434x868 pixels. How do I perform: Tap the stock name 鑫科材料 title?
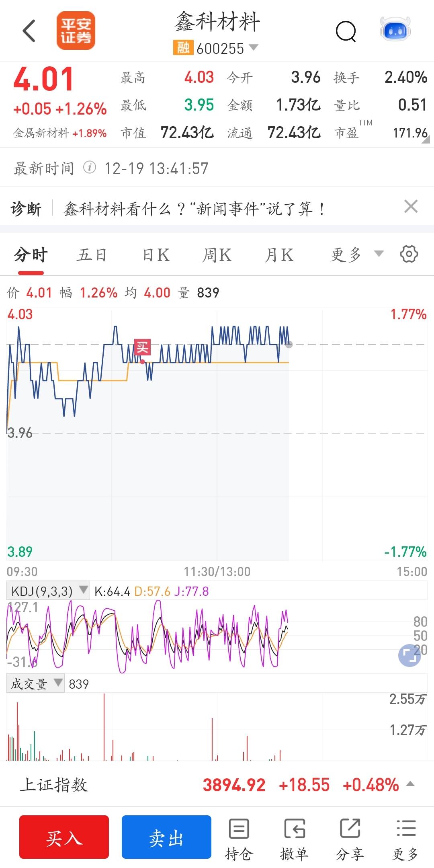pyautogui.click(x=217, y=22)
